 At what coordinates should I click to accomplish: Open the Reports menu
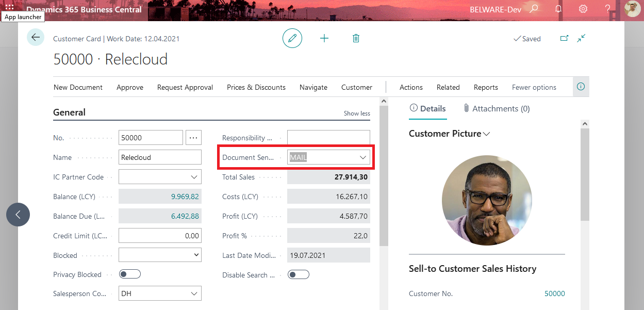point(486,87)
